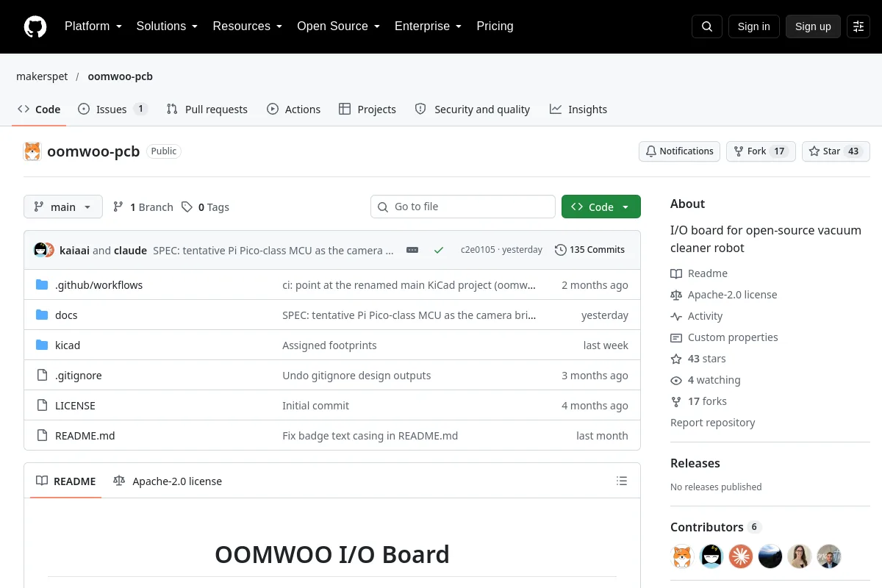The image size is (882, 588).
Task: Open the oomwoo-pcb breadcrumb link
Action: 121,76
